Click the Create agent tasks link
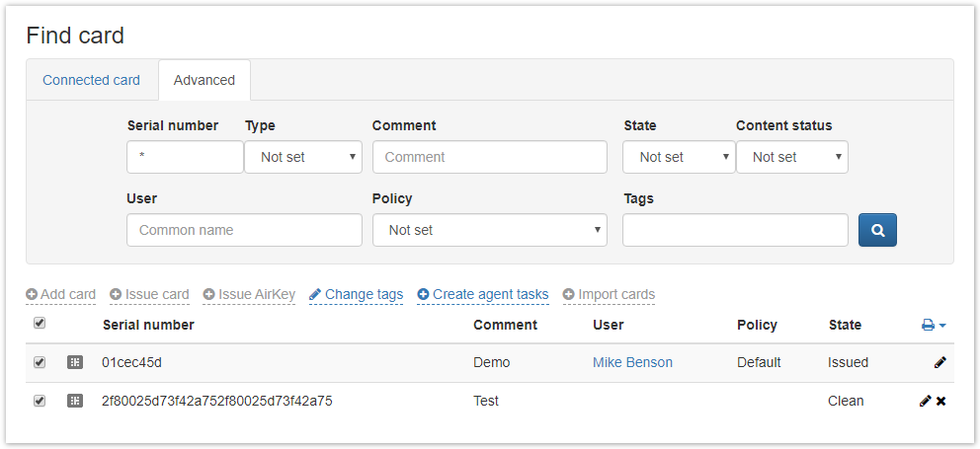 483,294
